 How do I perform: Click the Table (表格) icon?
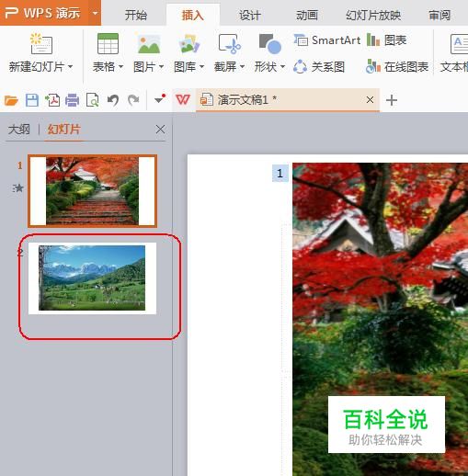[108, 43]
